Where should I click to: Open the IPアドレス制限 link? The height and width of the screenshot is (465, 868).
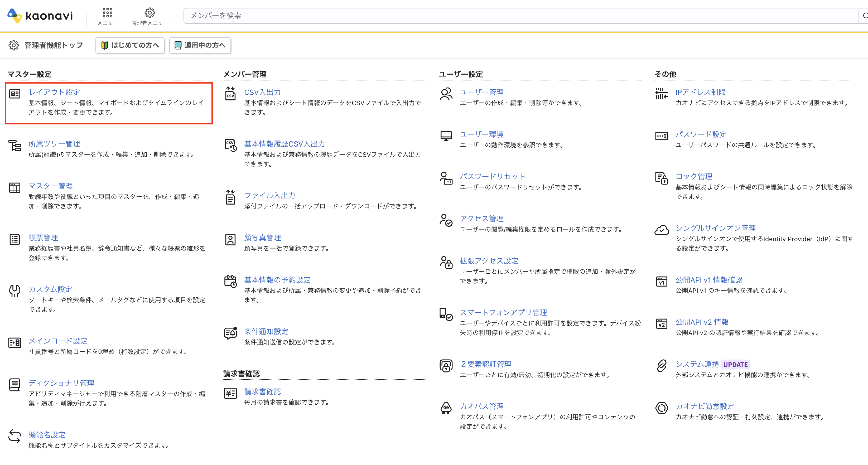pyautogui.click(x=701, y=92)
